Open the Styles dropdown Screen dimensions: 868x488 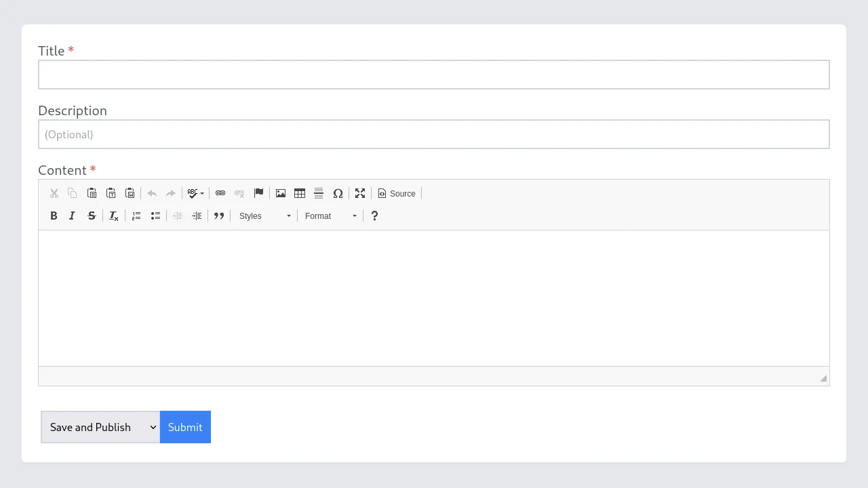point(264,216)
